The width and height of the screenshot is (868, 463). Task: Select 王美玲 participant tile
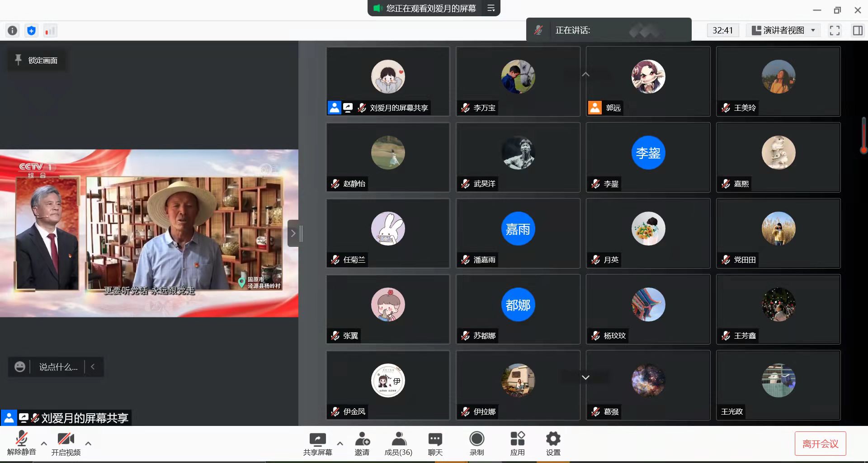pyautogui.click(x=778, y=81)
